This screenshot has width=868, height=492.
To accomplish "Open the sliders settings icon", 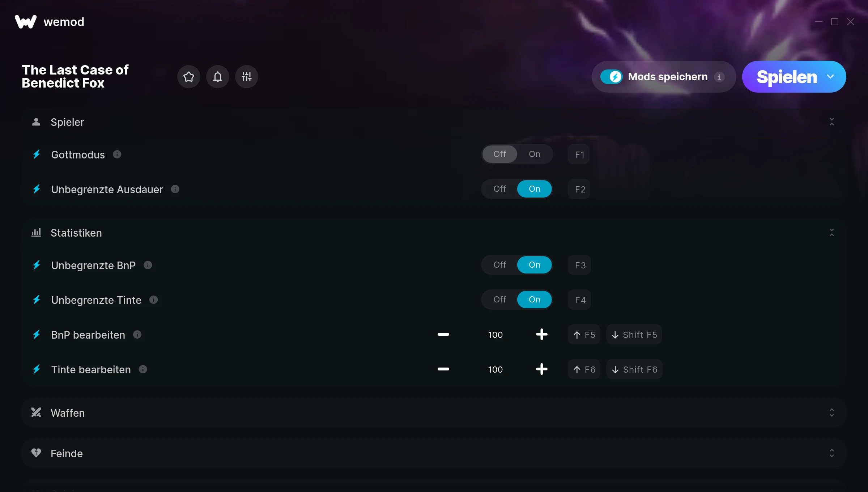I will click(247, 77).
